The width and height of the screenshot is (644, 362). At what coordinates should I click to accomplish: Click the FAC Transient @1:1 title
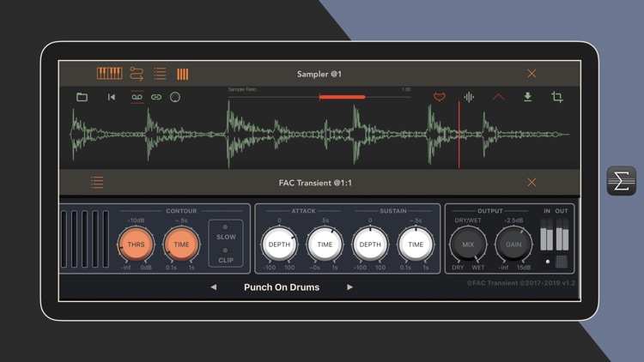[315, 183]
